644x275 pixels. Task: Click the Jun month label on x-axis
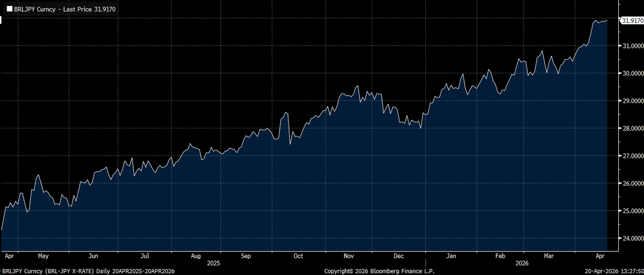point(94,256)
